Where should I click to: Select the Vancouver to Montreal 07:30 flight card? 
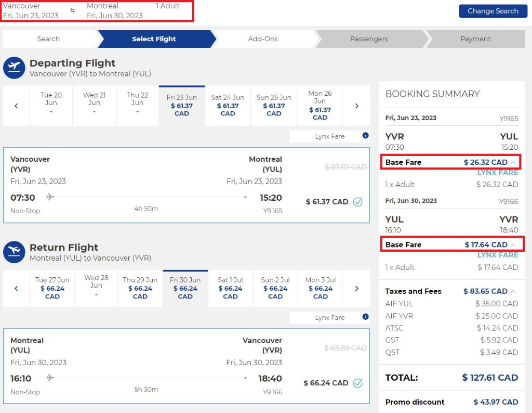(156, 186)
